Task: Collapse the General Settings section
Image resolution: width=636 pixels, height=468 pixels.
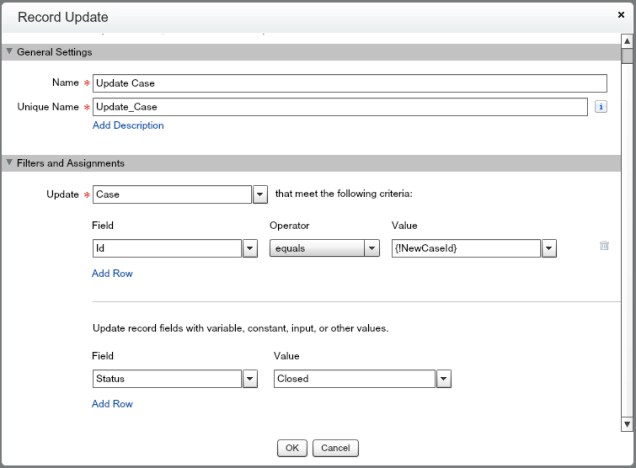Action: point(10,52)
